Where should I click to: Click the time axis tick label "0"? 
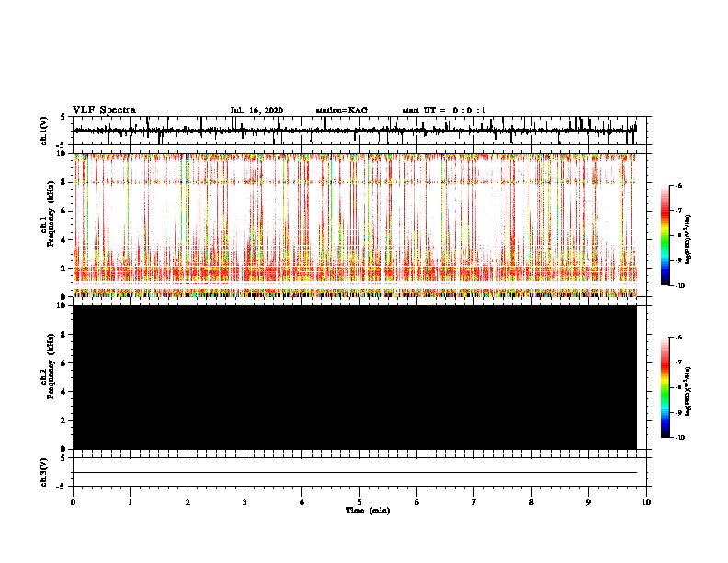click(73, 502)
